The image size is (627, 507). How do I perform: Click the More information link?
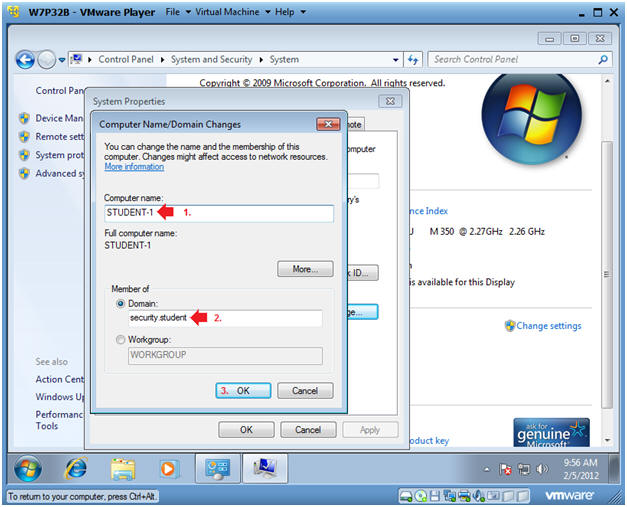point(134,167)
